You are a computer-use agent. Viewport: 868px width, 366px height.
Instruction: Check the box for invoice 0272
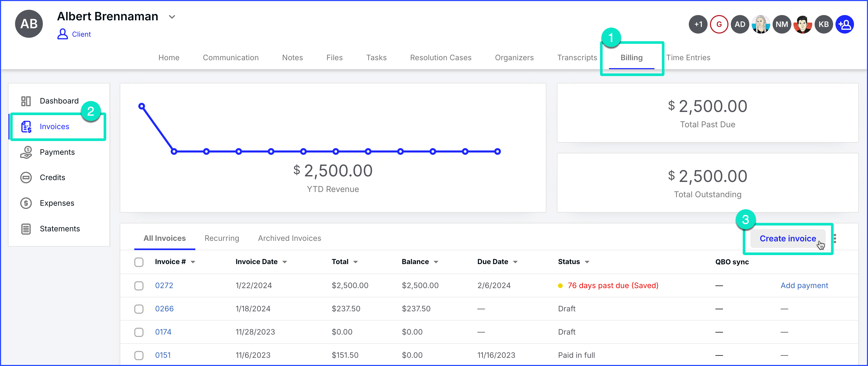(139, 285)
